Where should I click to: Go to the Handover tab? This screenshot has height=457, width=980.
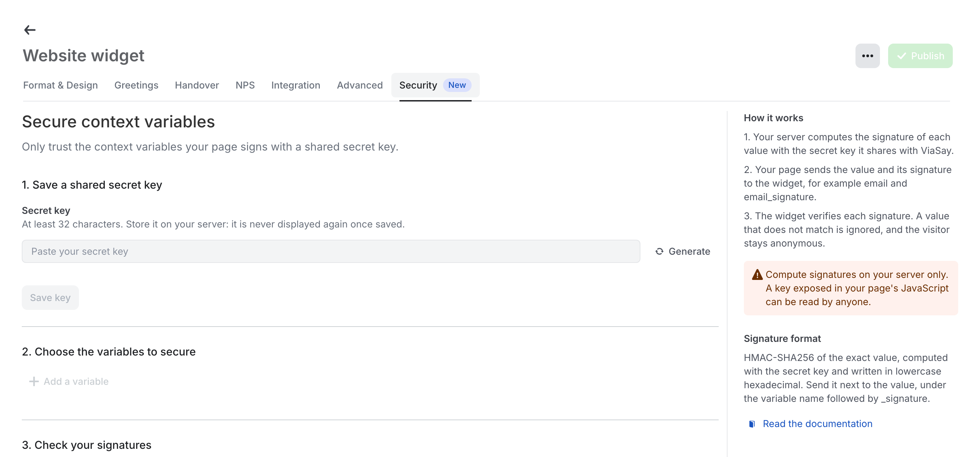[x=197, y=85]
